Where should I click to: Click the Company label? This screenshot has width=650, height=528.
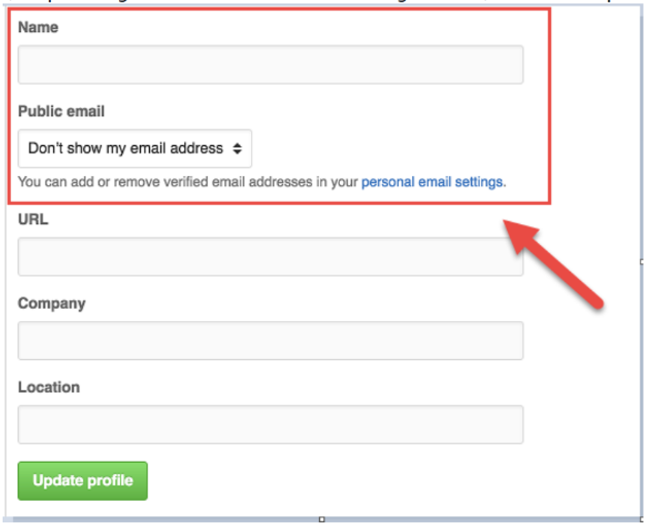[52, 303]
